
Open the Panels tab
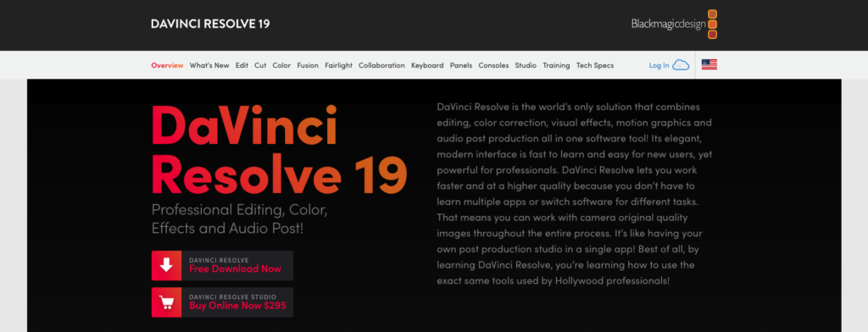pos(461,65)
